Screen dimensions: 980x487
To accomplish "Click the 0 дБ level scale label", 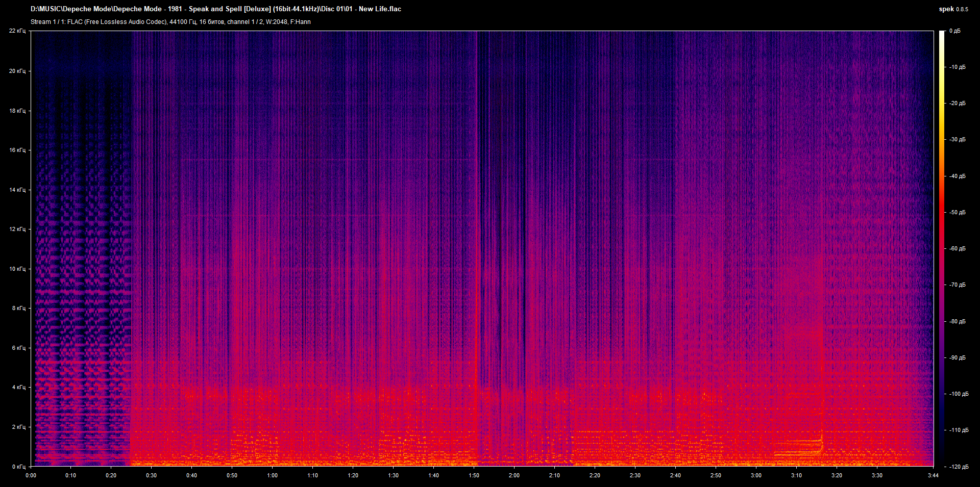I will click(x=954, y=31).
